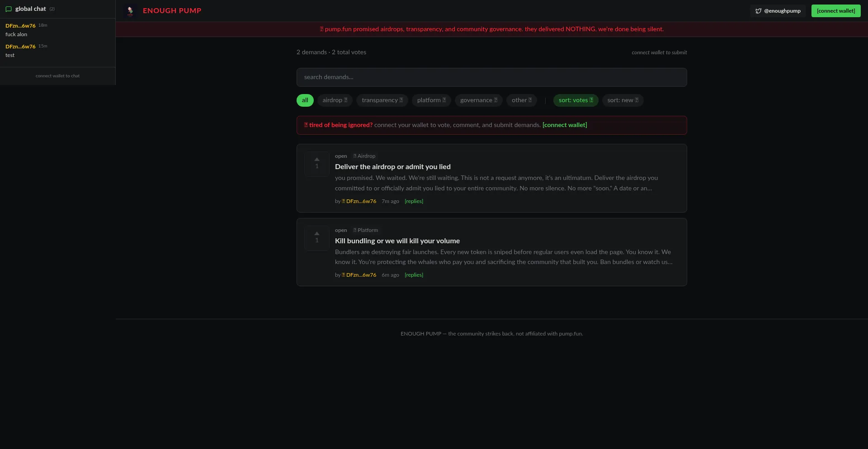Upvote the Kill bundling demand arrow
Screen dimensions: 868x449
(x=317, y=233)
